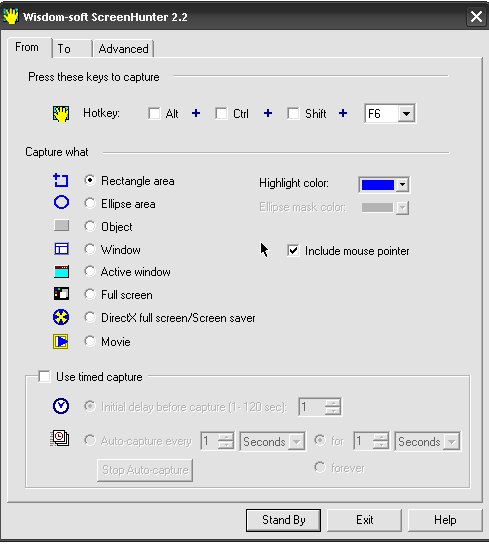The width and height of the screenshot is (489, 544).
Task: Open the Highlight color dropdown arrow
Action: (x=402, y=185)
